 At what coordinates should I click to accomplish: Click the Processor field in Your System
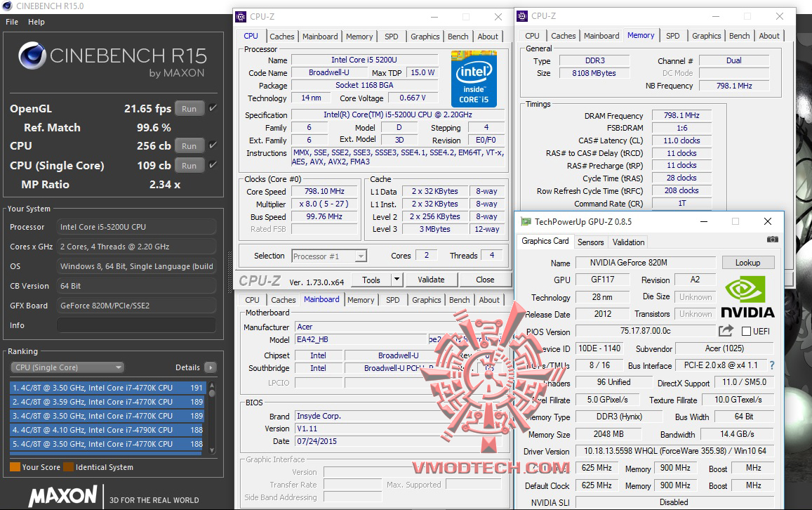tap(136, 227)
